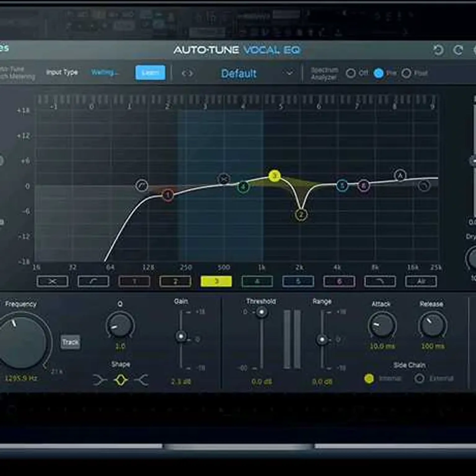Click the Attack knob
Viewport: 476px width, 476px height.
click(x=382, y=325)
